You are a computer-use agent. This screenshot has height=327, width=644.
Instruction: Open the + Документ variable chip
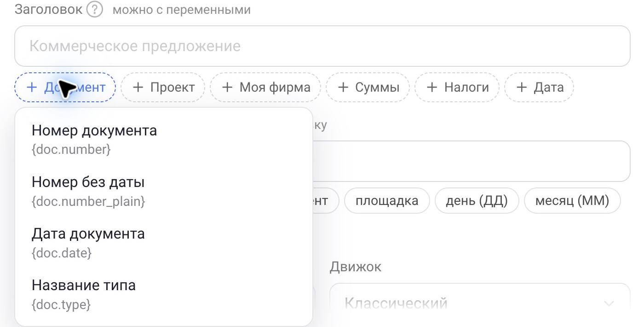65,88
